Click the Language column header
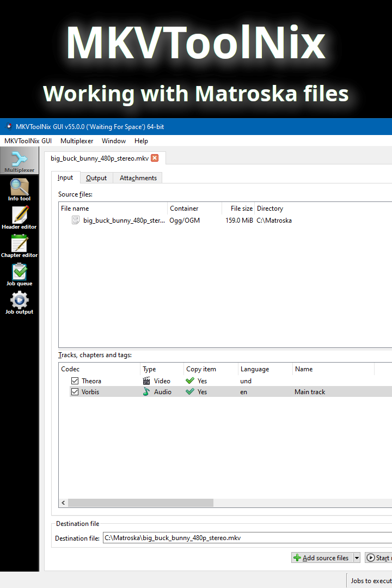Image resolution: width=392 pixels, height=588 pixels. (265, 369)
